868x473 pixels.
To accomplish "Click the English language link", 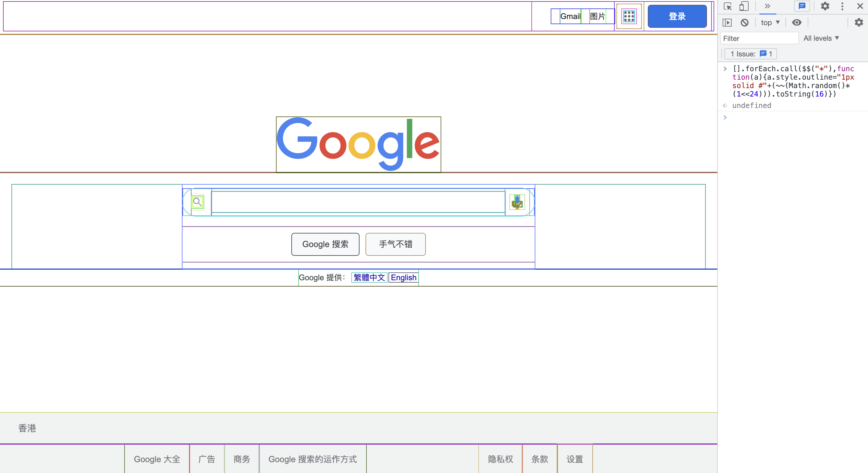I will tap(403, 278).
